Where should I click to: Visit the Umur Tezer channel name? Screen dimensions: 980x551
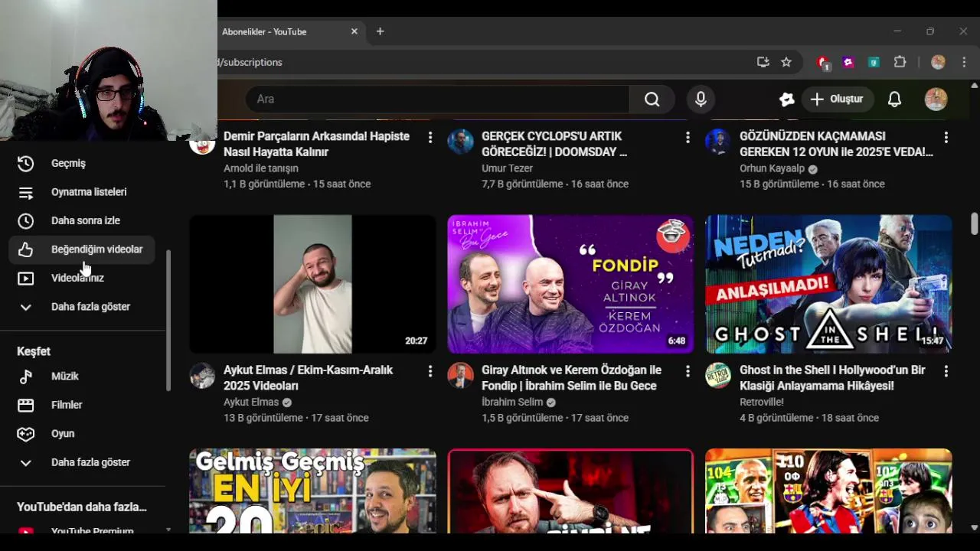click(x=507, y=168)
